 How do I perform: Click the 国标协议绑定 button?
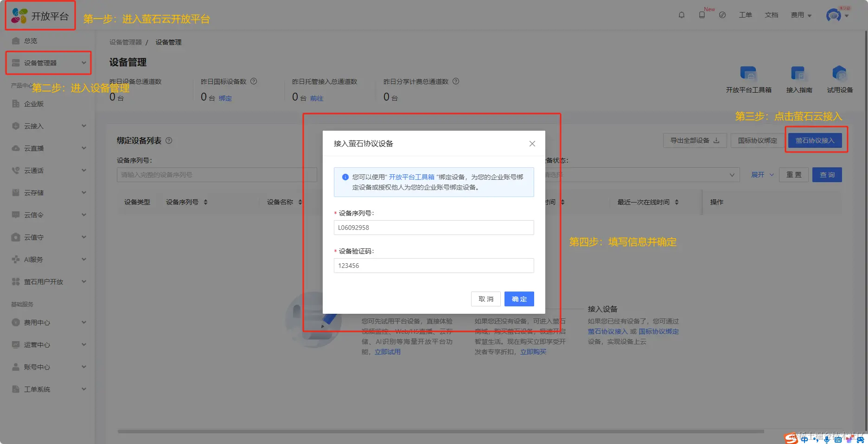pyautogui.click(x=758, y=140)
